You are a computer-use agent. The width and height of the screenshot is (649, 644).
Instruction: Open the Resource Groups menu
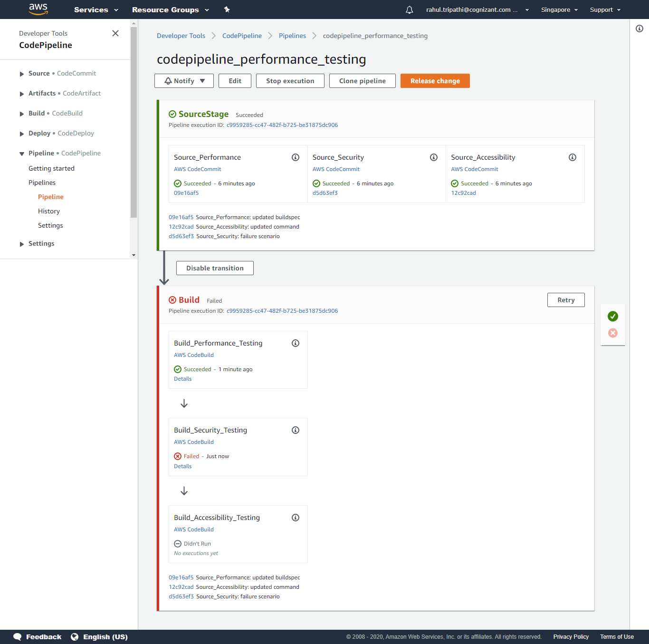pos(171,10)
